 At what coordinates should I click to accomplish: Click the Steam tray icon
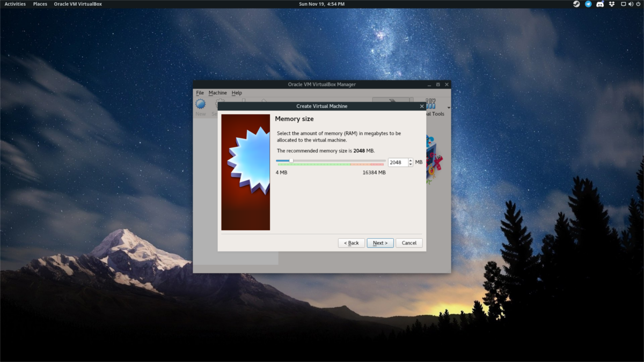click(576, 4)
